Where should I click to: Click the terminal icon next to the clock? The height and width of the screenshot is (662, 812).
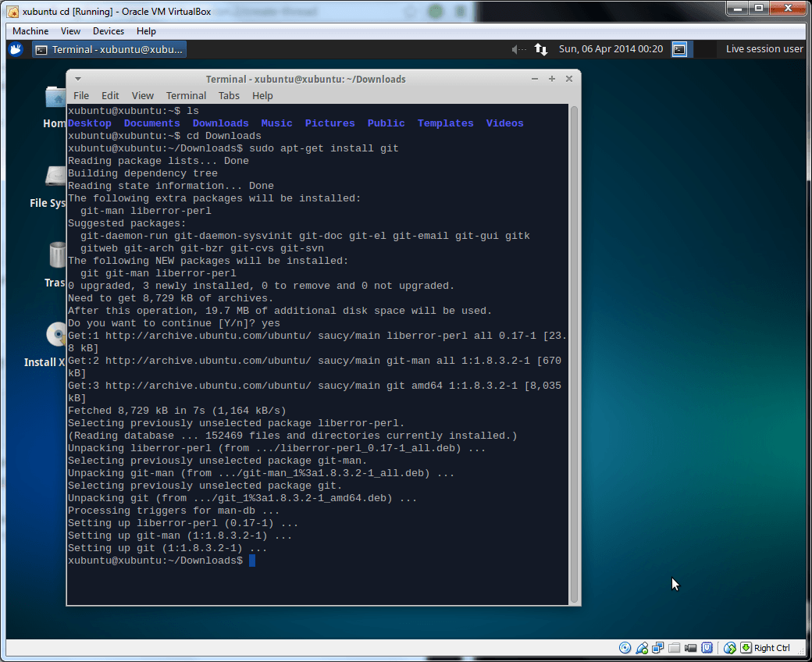679,50
